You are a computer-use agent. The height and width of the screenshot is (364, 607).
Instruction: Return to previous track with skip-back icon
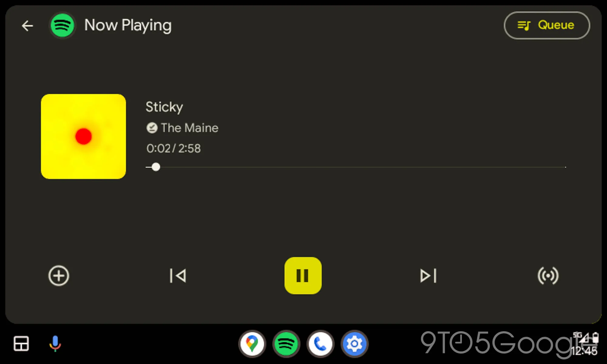tap(178, 276)
